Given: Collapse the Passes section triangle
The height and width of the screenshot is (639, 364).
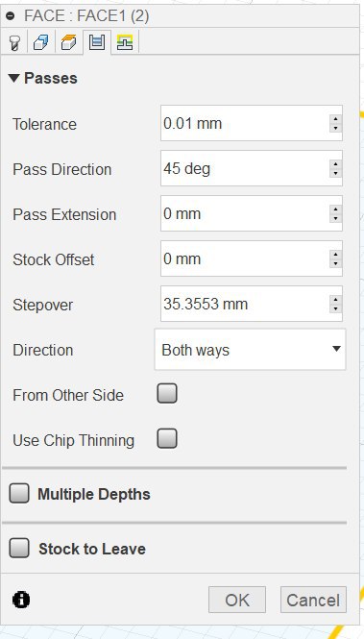Looking at the screenshot, I should pyautogui.click(x=13, y=78).
